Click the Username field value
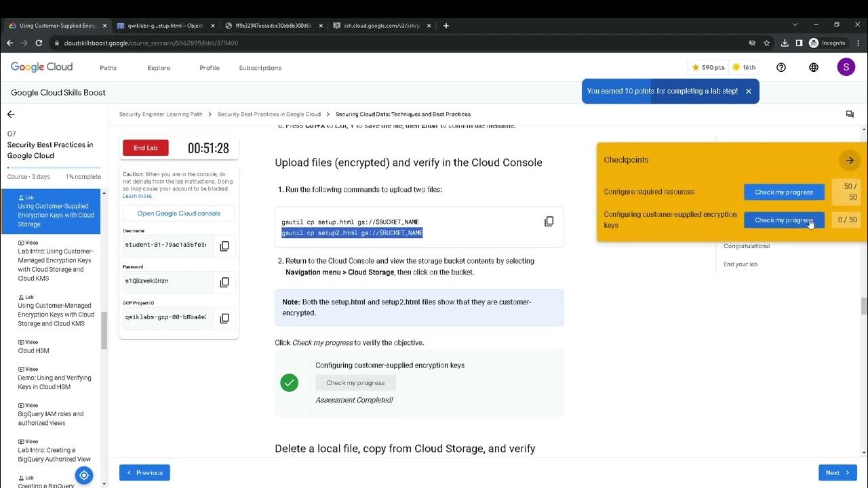868x488 pixels. click(x=165, y=245)
